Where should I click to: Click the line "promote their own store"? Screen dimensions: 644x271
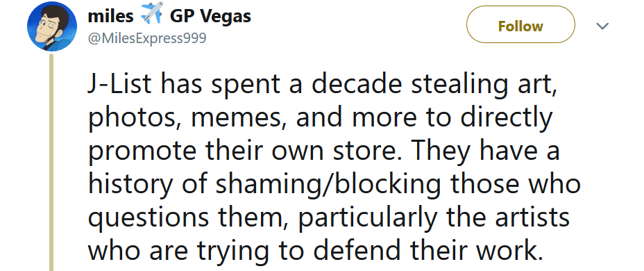(x=323, y=151)
